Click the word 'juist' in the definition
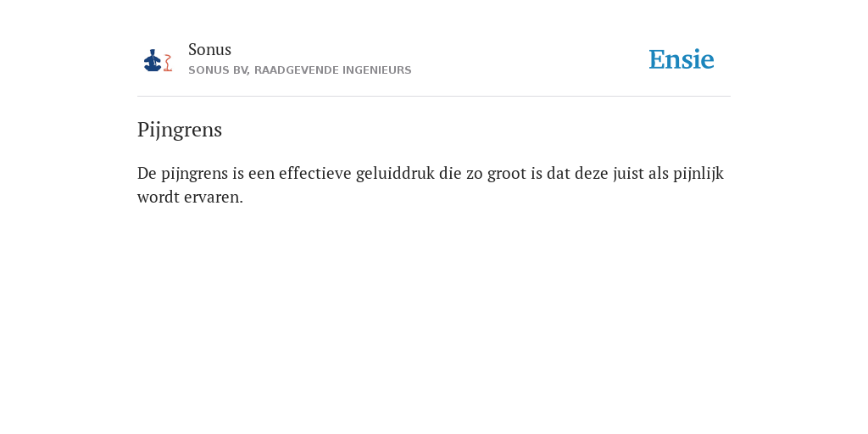The image size is (868, 434). 628,174
